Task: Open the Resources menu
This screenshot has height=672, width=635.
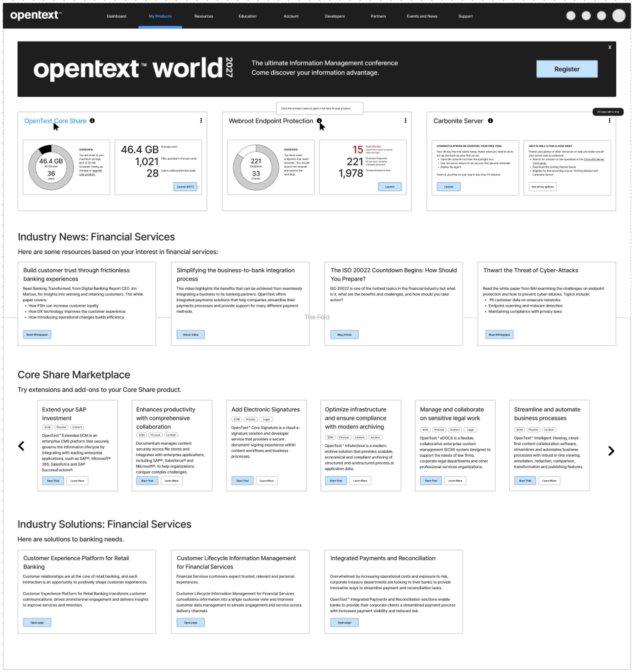Action: coord(204,16)
